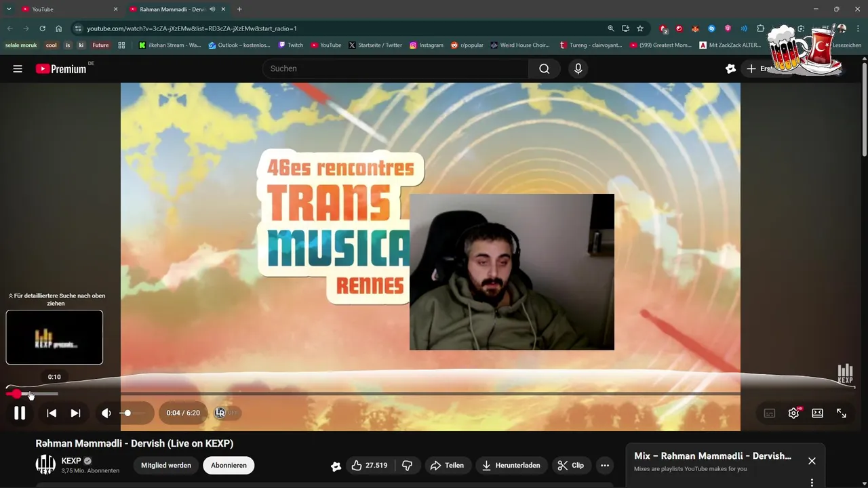Open the player settings gear

tap(793, 413)
